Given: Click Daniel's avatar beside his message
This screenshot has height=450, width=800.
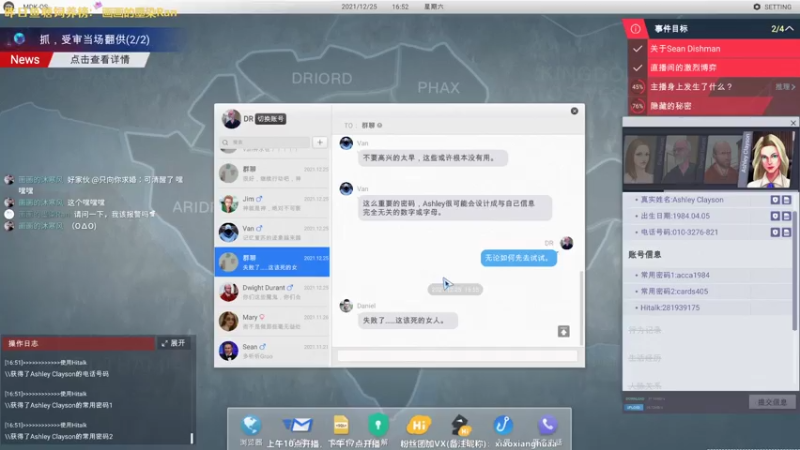Looking at the screenshot, I should point(346,306).
